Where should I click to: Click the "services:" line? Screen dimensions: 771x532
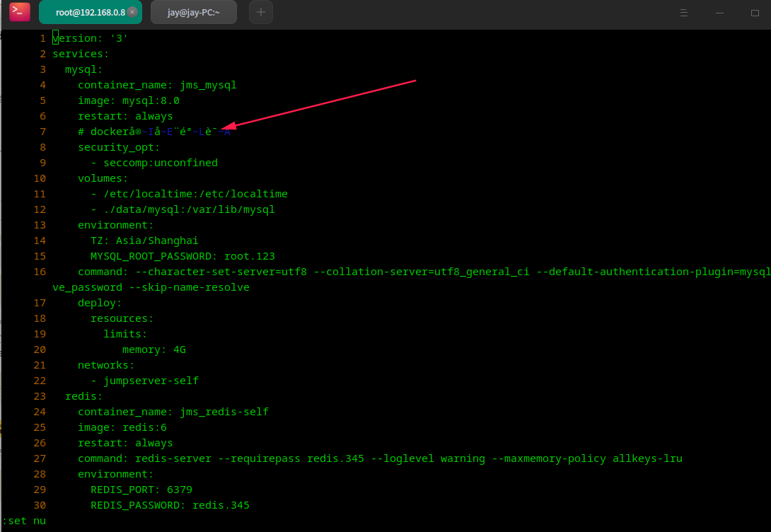click(81, 54)
